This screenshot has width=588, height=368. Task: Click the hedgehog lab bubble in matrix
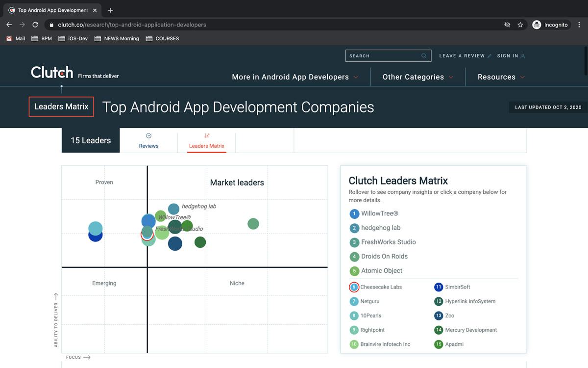[173, 210]
